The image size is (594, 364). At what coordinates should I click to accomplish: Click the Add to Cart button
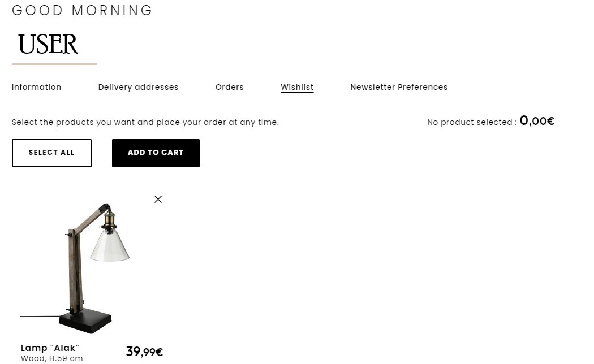[x=156, y=153]
